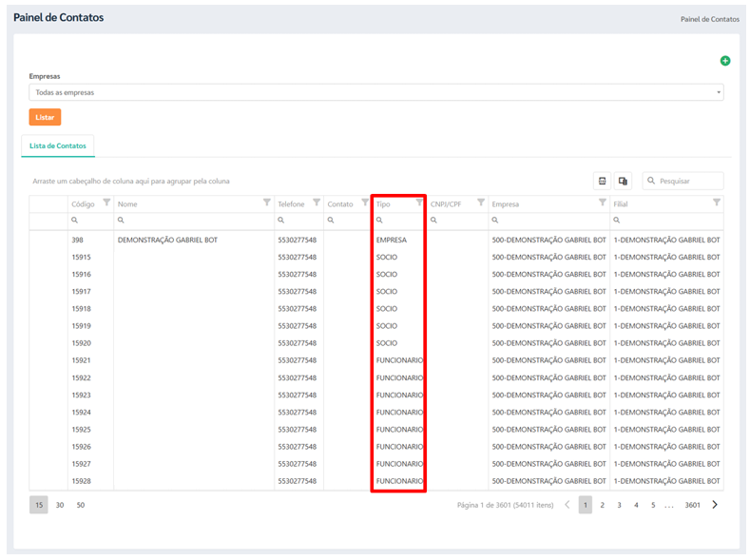
Task: Click the Filial filter row search icon
Action: pyautogui.click(x=617, y=220)
